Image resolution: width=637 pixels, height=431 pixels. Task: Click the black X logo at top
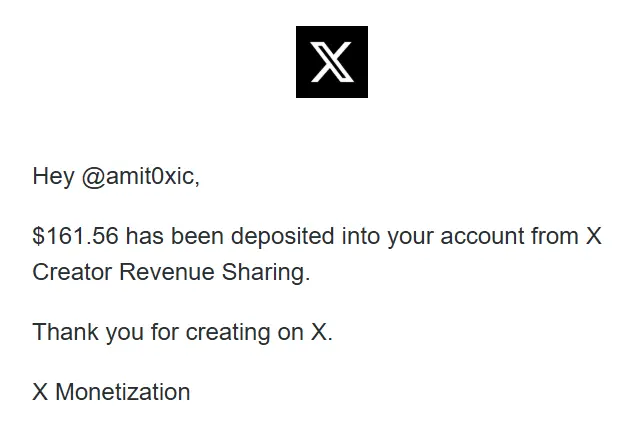[331, 62]
